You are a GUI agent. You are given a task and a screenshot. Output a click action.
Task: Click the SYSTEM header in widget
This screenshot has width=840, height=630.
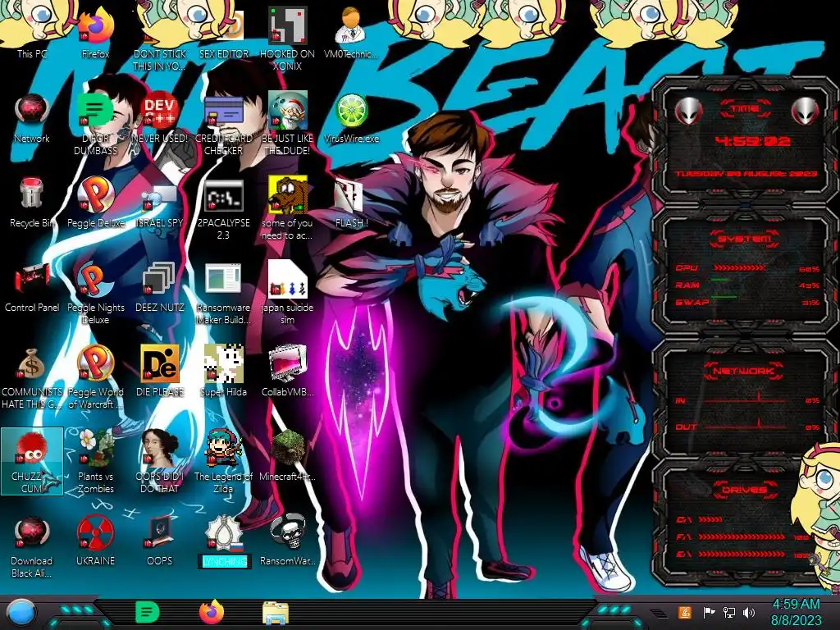click(745, 239)
